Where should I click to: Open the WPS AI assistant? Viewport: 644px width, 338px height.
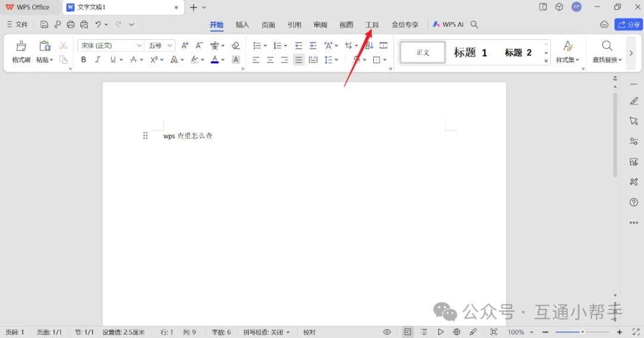click(x=448, y=24)
